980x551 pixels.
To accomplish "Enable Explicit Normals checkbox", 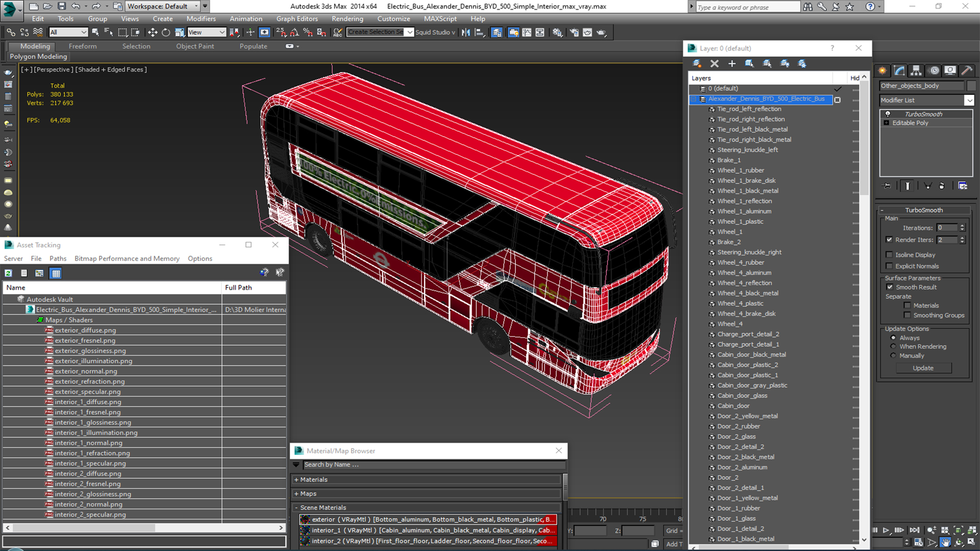I will (x=889, y=266).
